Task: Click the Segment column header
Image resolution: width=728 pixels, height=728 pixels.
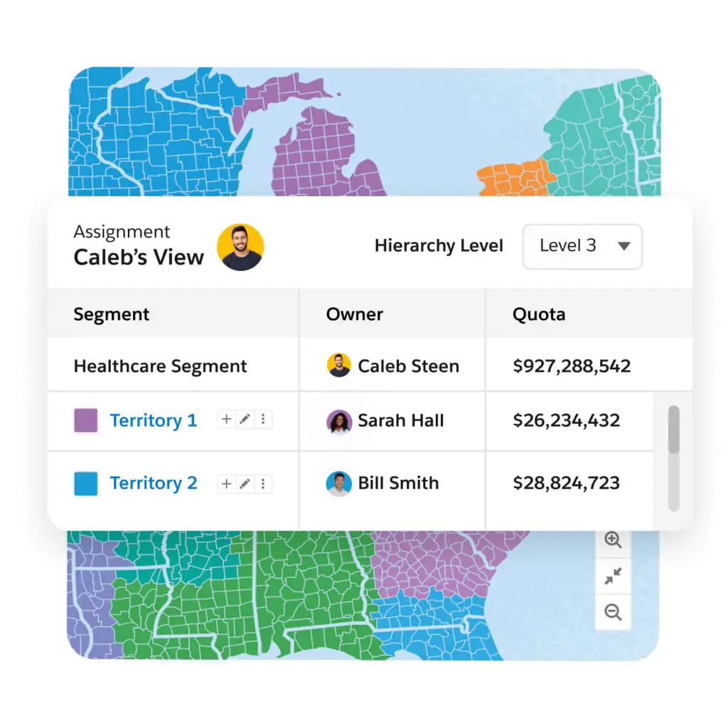Action: [x=112, y=314]
